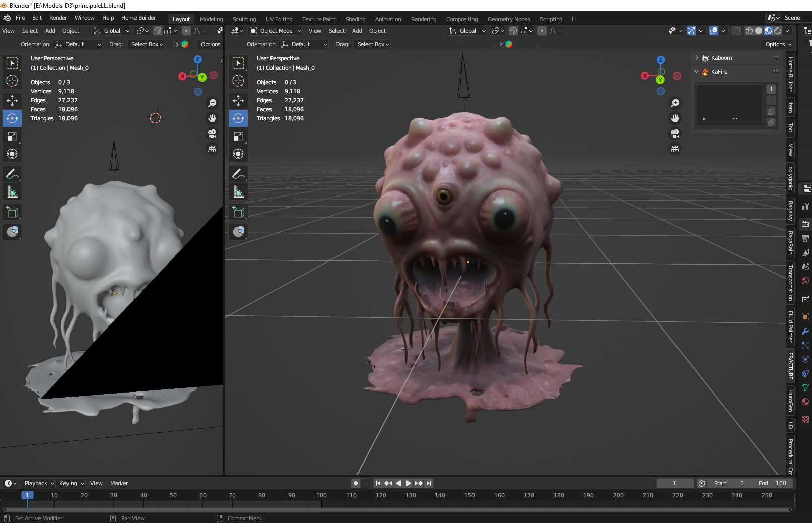Open Options dropdown in right viewport

coord(778,44)
